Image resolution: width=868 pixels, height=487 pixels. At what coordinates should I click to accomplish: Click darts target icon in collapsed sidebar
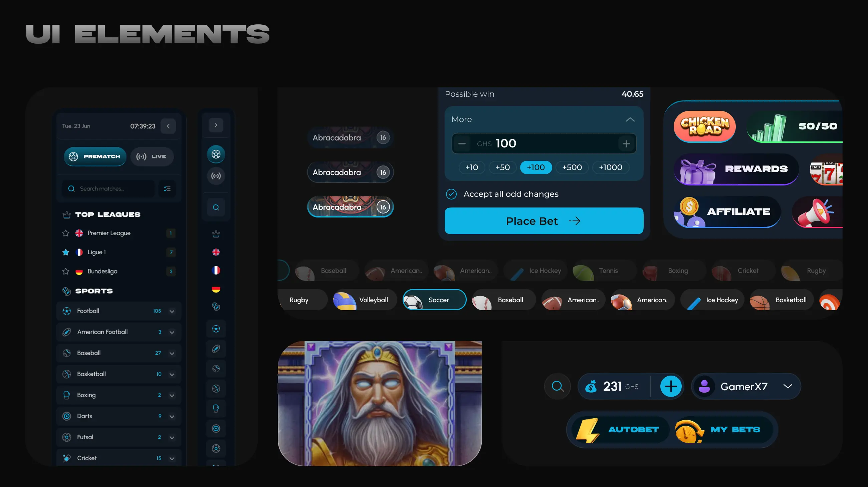pyautogui.click(x=216, y=428)
